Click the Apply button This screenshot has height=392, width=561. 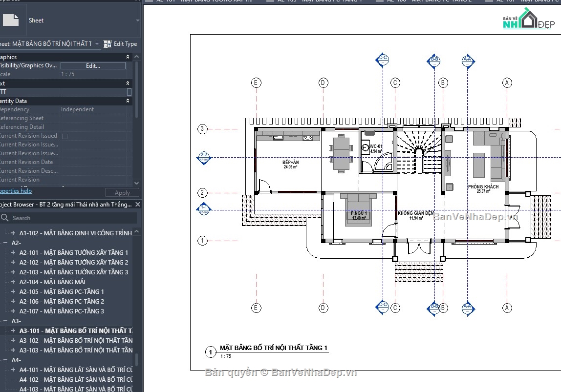click(122, 193)
